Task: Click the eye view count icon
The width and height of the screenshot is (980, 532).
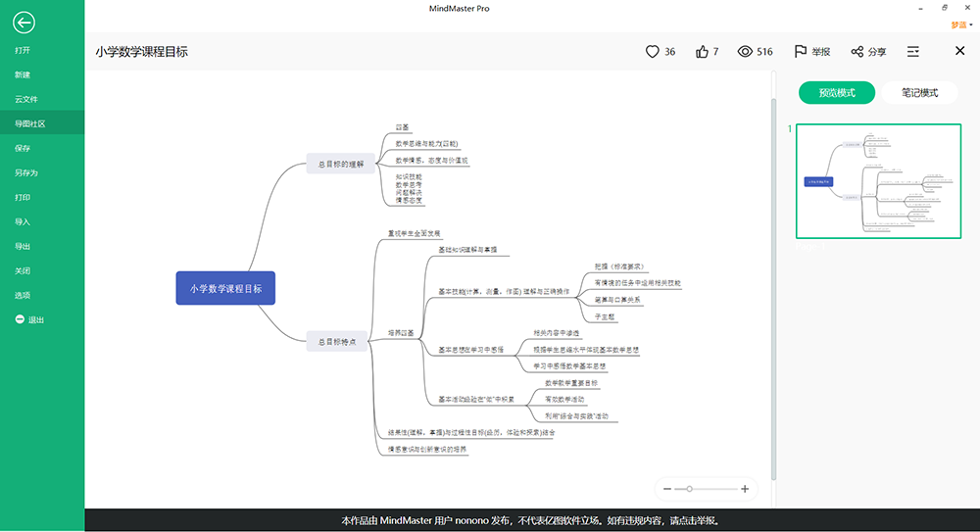Action: point(745,52)
